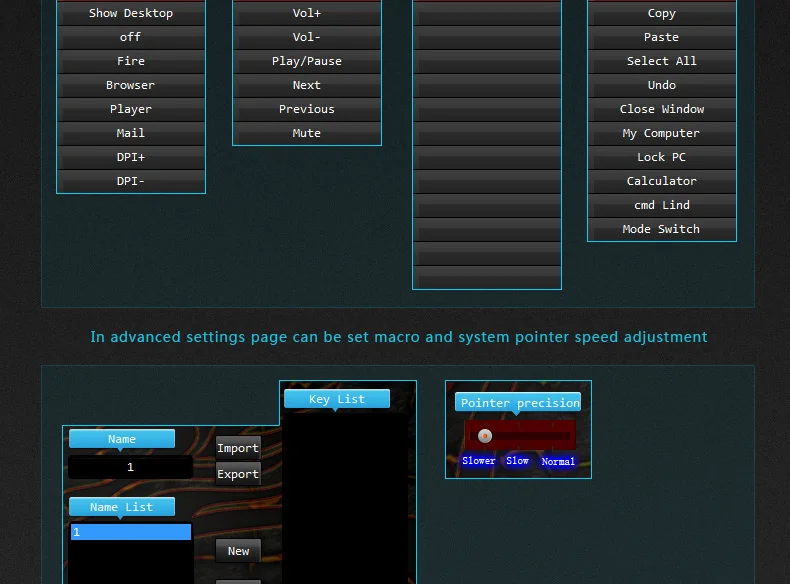Select DPI- option

click(x=131, y=181)
